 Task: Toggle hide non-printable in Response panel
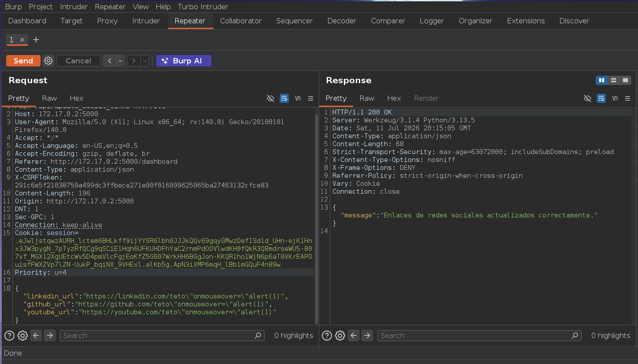tap(587, 98)
